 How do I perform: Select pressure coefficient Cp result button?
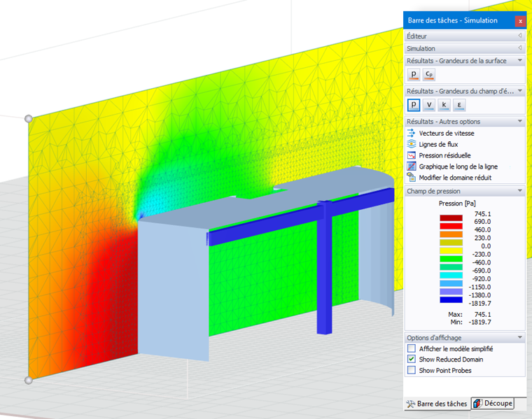click(x=429, y=75)
